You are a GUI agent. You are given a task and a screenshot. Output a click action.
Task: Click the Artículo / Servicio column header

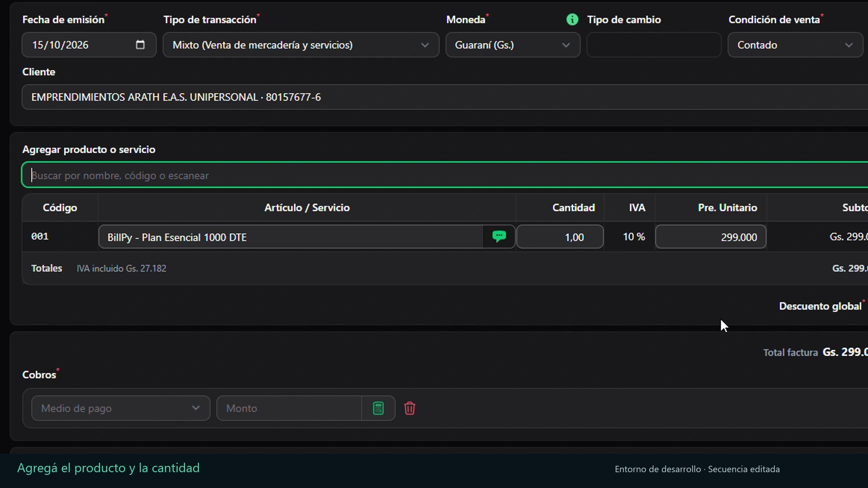tap(307, 208)
